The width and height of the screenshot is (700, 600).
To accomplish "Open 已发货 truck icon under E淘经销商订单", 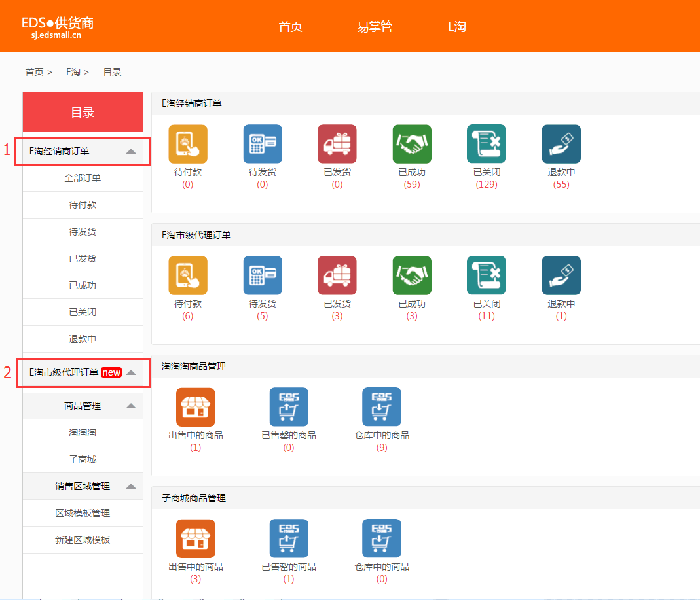I will [337, 144].
